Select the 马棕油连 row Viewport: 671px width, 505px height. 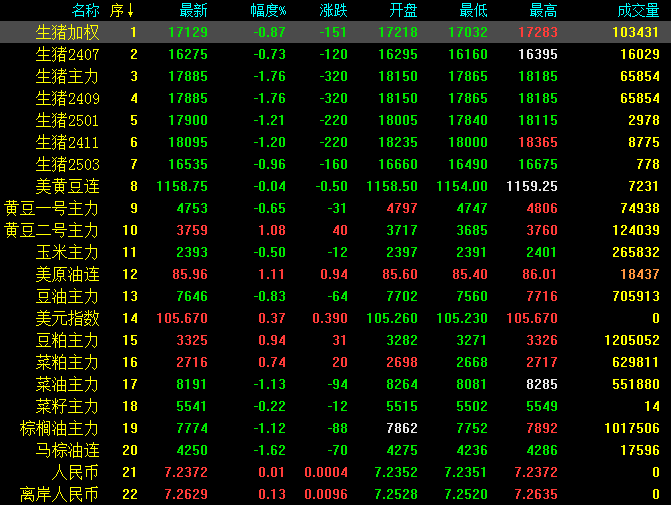tap(68, 450)
